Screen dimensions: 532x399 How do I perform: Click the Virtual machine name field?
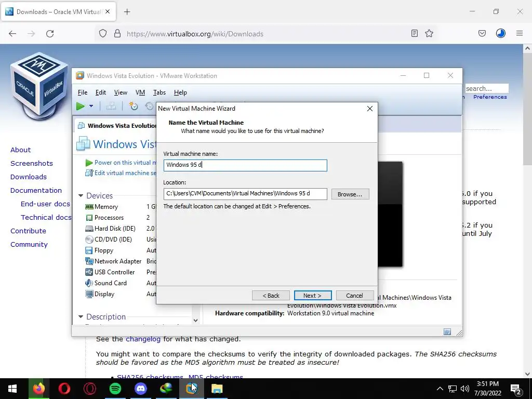245,165
